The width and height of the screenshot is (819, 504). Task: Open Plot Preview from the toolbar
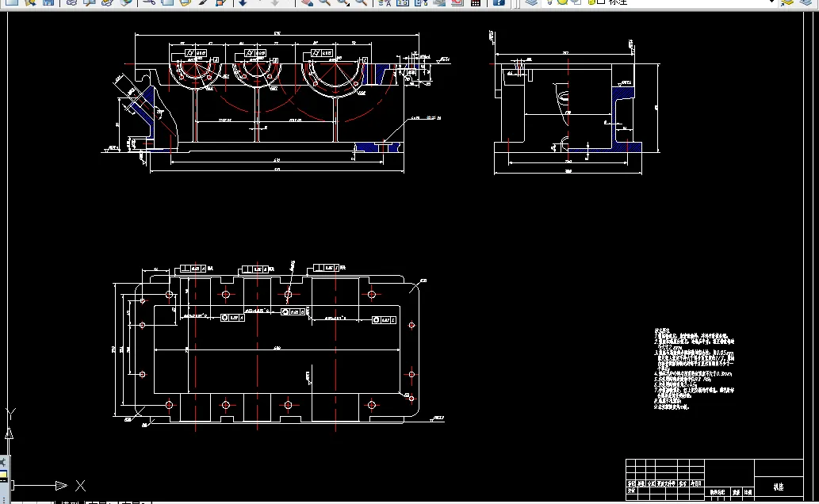coord(90,2)
